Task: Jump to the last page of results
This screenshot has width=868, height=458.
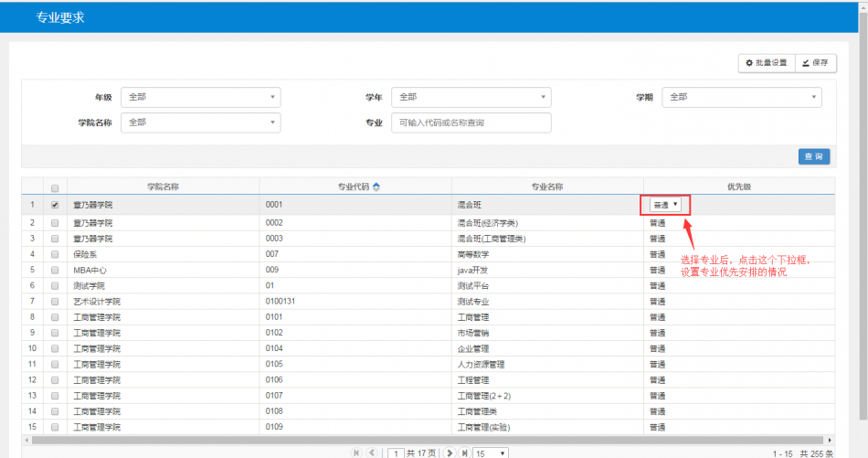Action: (464, 453)
